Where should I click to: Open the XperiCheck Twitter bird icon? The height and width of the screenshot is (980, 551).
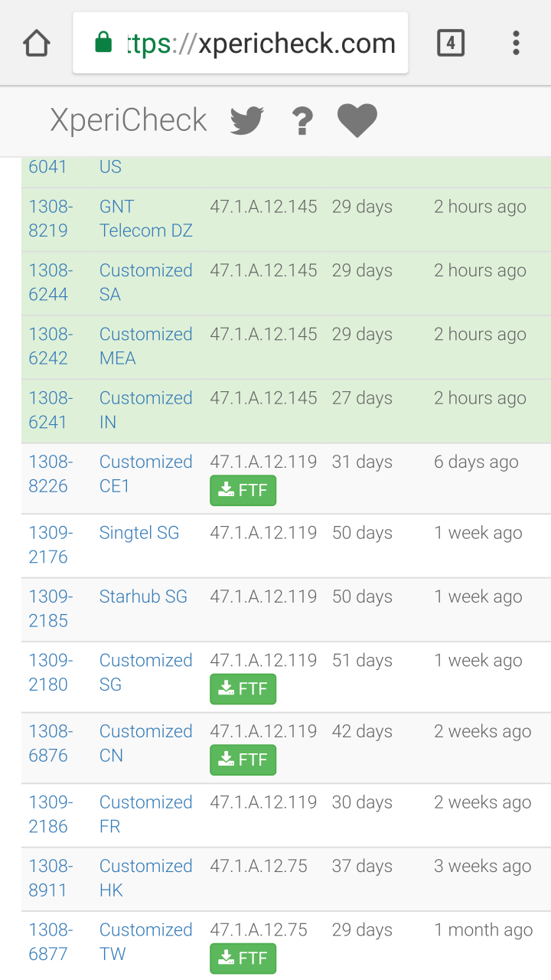[247, 120]
